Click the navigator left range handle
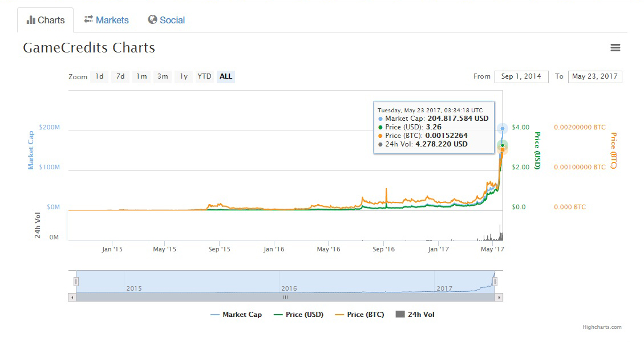Screen dimensions: 644x342 (x=76, y=282)
